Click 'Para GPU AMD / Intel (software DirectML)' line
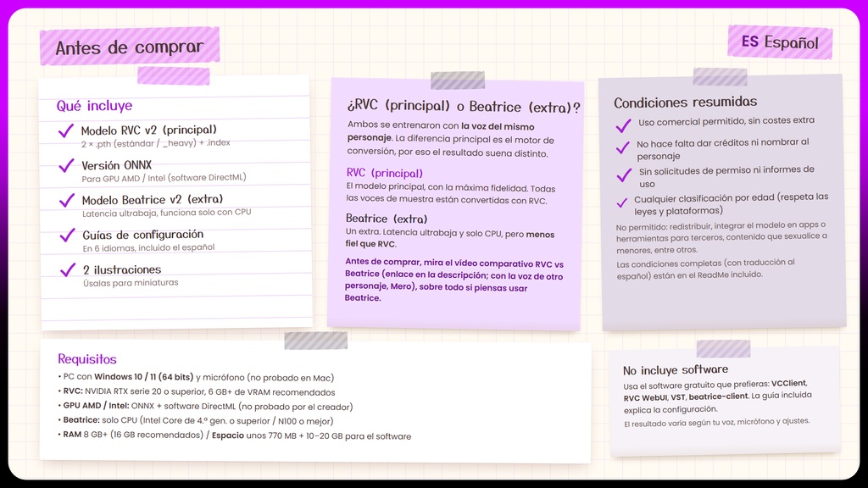The width and height of the screenshot is (868, 488). [x=164, y=178]
